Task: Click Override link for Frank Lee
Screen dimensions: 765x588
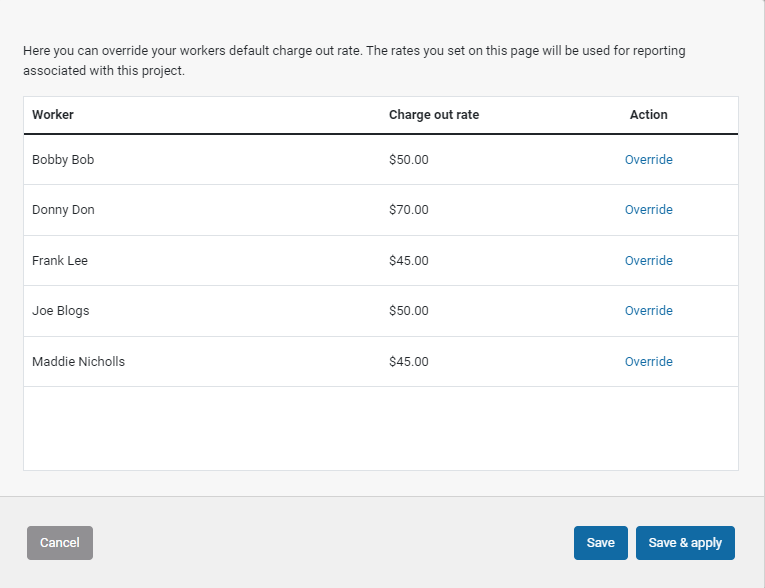Action: tap(648, 261)
